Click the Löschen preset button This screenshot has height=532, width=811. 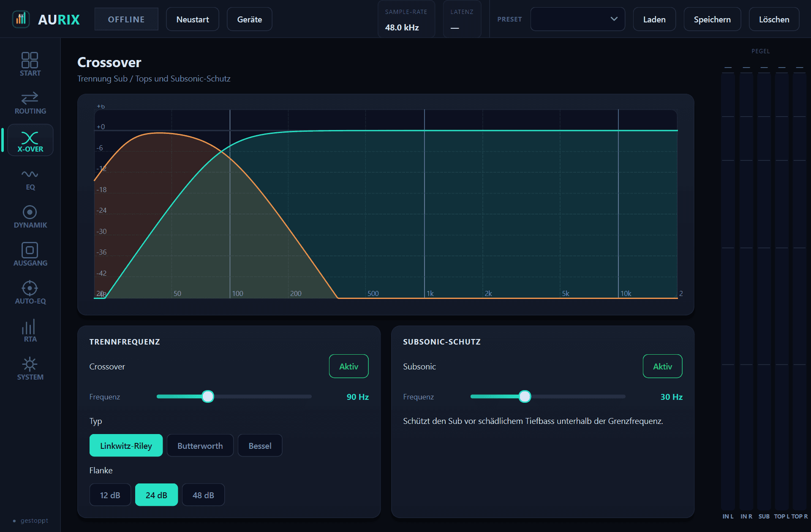(x=774, y=19)
